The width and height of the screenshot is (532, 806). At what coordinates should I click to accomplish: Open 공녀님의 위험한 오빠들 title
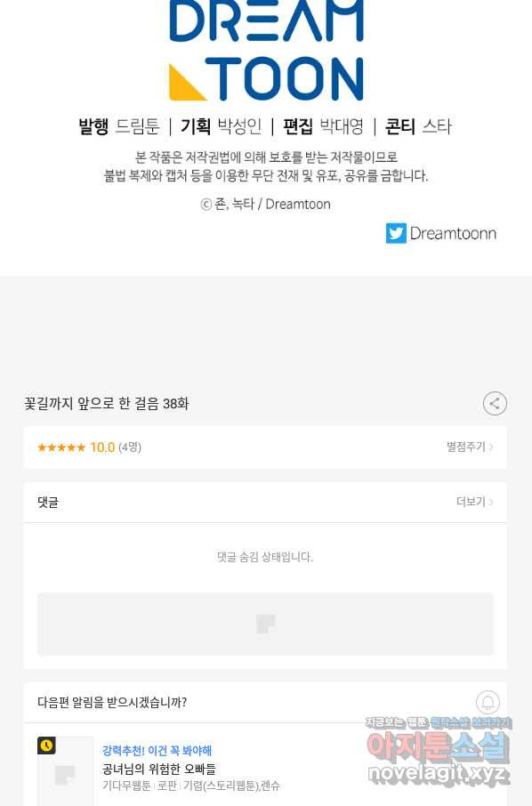point(159,769)
